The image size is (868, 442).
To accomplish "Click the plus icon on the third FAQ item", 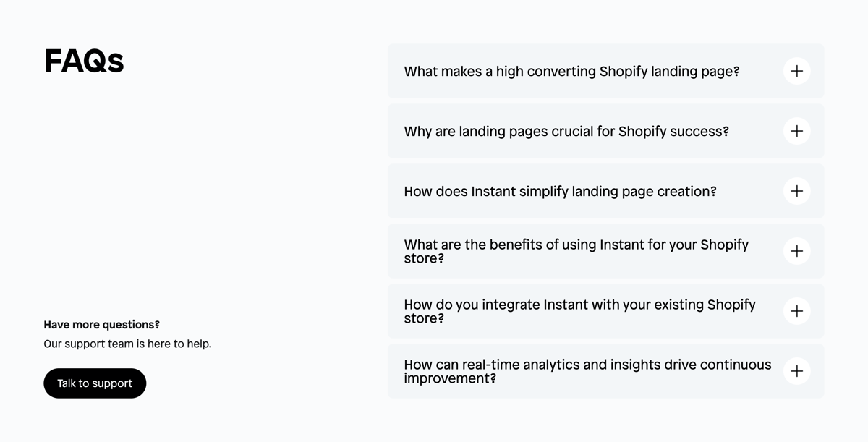I will [x=796, y=191].
